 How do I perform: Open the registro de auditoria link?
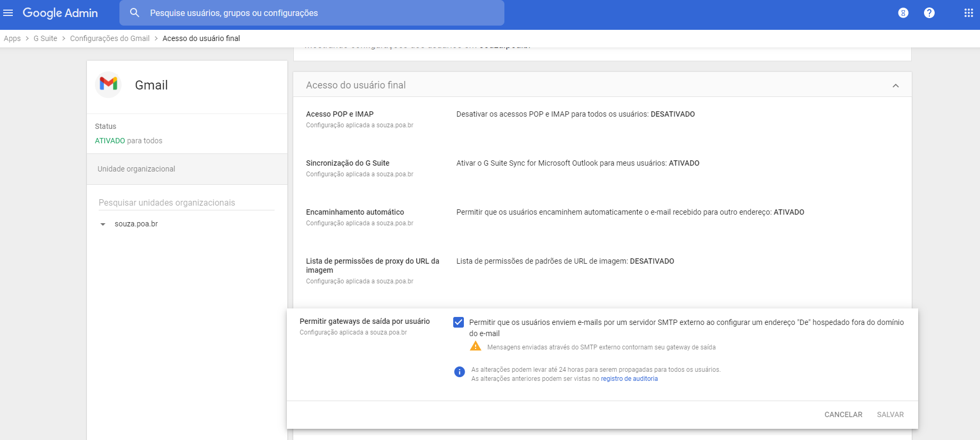(629, 379)
